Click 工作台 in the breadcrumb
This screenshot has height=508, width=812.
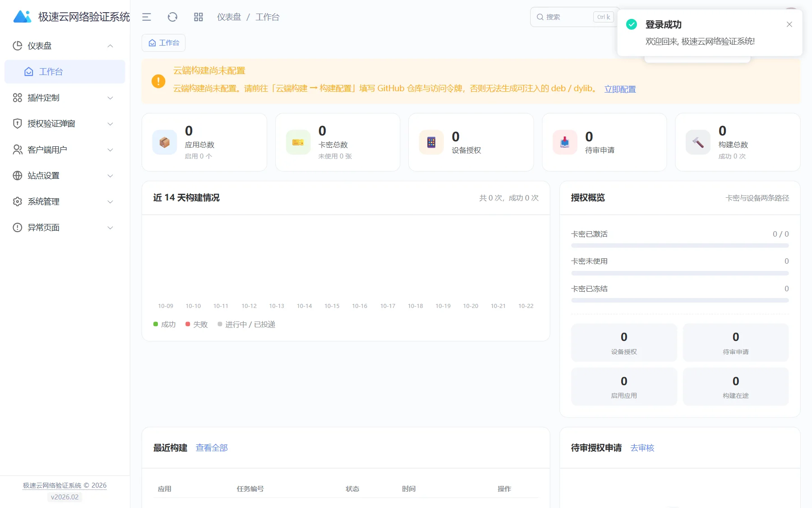[268, 17]
